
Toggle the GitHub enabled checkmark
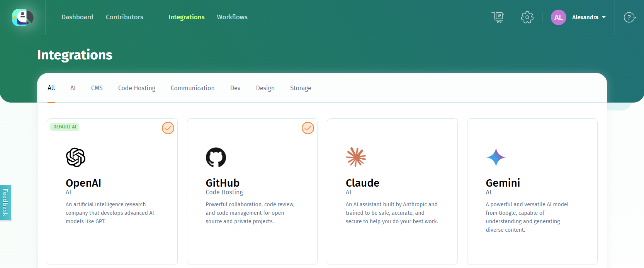pos(308,128)
